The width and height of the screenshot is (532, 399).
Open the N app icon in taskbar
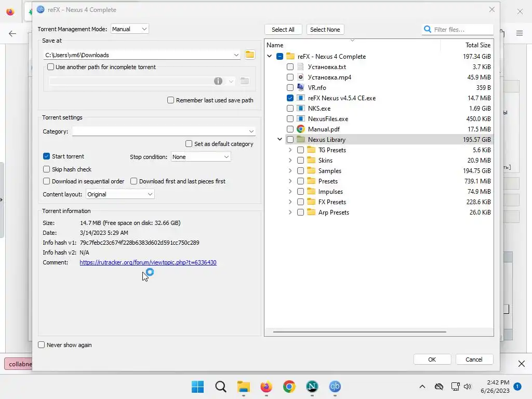point(312,387)
